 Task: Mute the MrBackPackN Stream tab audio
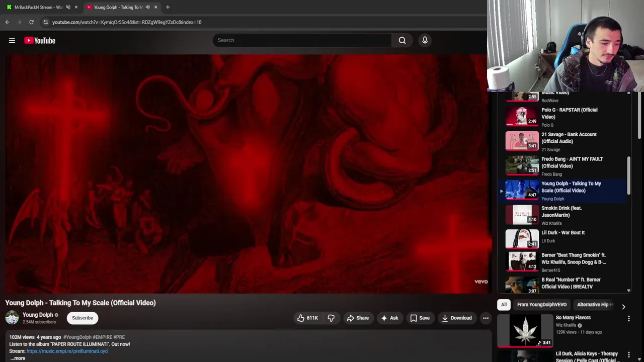[x=68, y=7]
